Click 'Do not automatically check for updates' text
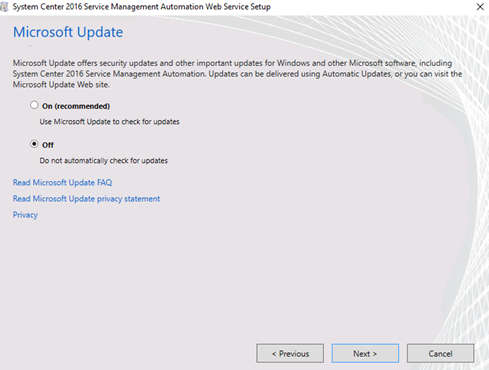Screen dimensions: 489x370 [x=104, y=161]
